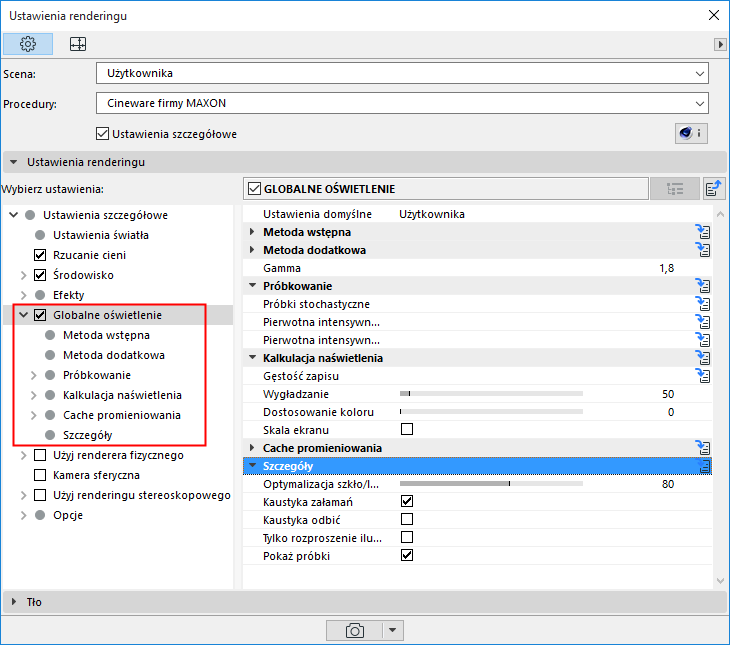Toggle the Ustawienia szczegółowe checkbox
This screenshot has height=645, width=730.
point(102,134)
